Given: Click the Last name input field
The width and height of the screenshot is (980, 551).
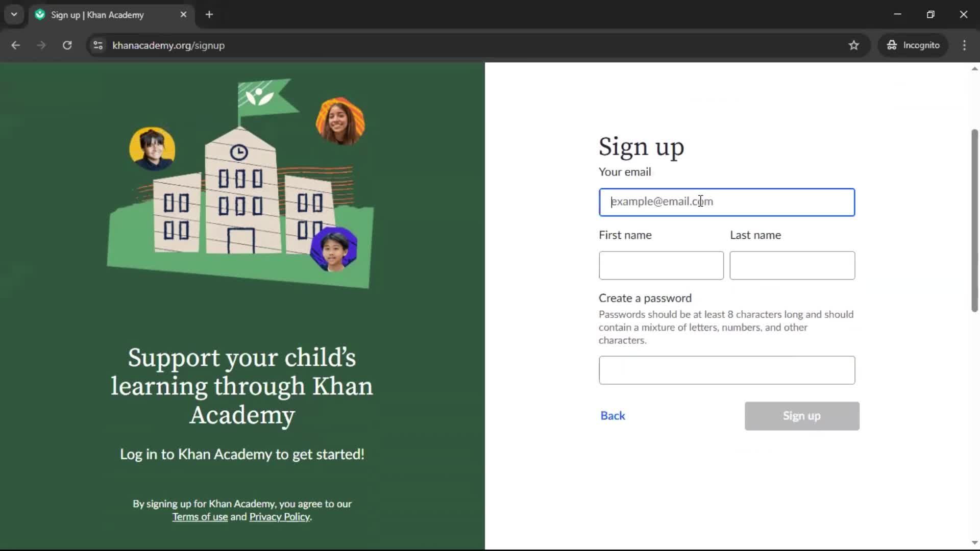Looking at the screenshot, I should 792,265.
